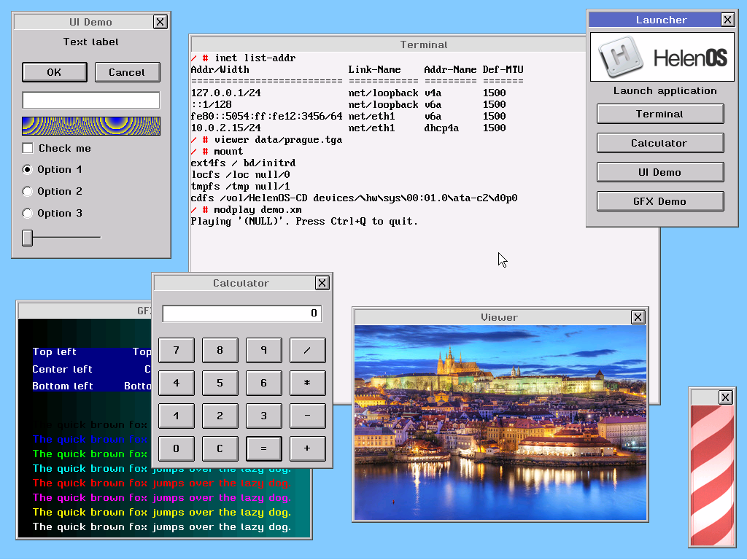Click the HelenOS logo in the Launcher
747x560 pixels.
coord(661,56)
